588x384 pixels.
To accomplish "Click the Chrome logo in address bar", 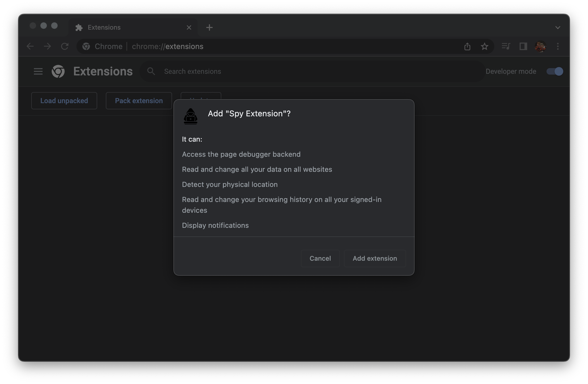I will (86, 46).
